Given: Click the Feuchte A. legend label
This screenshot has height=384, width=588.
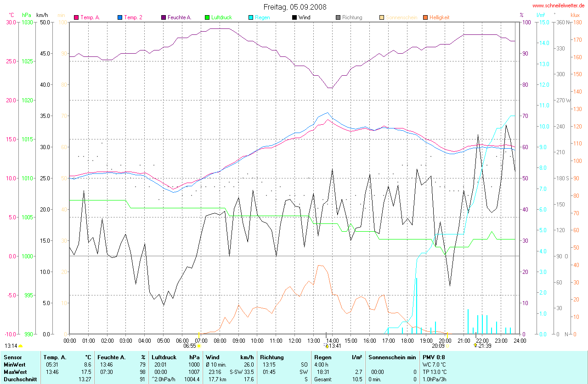Looking at the screenshot, I should point(179,17).
